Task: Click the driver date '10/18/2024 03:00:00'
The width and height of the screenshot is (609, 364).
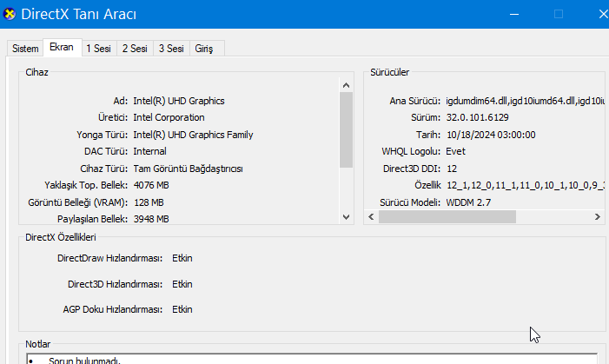Action: pos(491,135)
